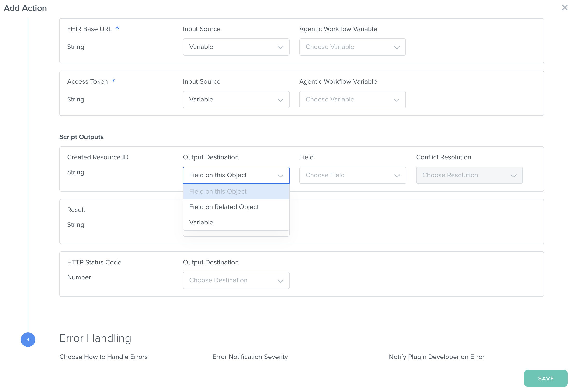Click the Error Handling heading
The image size is (573, 392).
(95, 338)
